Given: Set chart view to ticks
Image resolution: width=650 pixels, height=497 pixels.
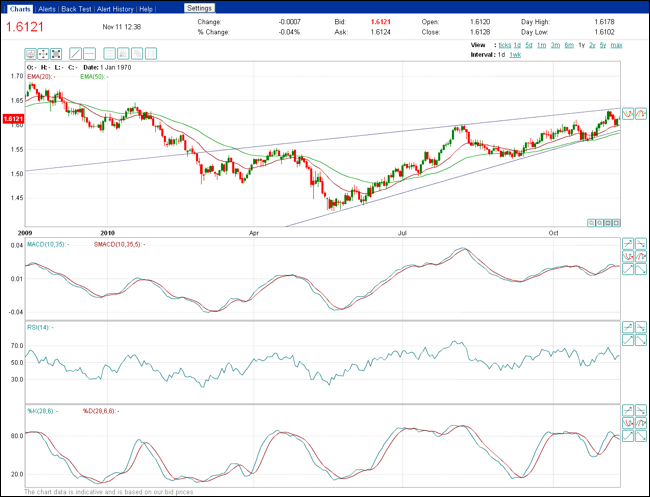Looking at the screenshot, I should click(504, 45).
